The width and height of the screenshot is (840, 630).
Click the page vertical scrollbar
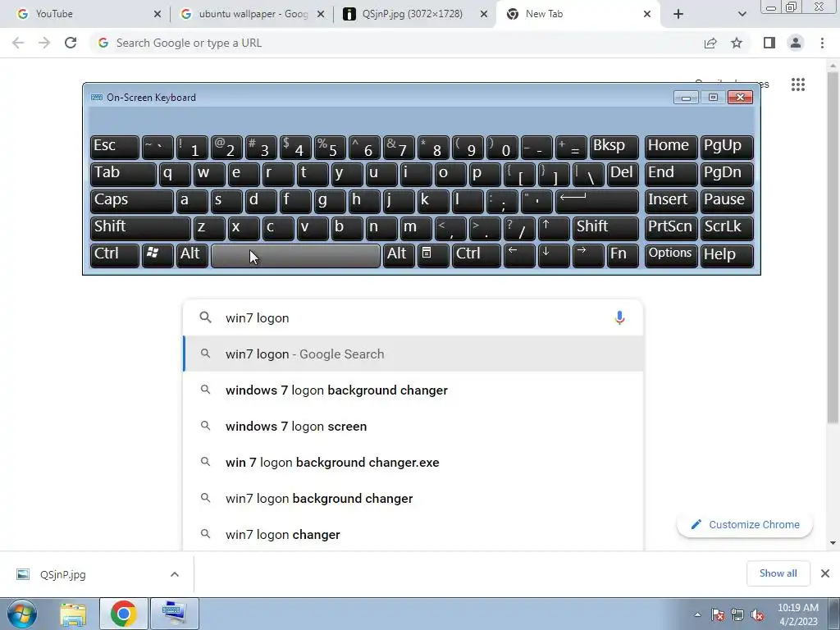pos(833,246)
